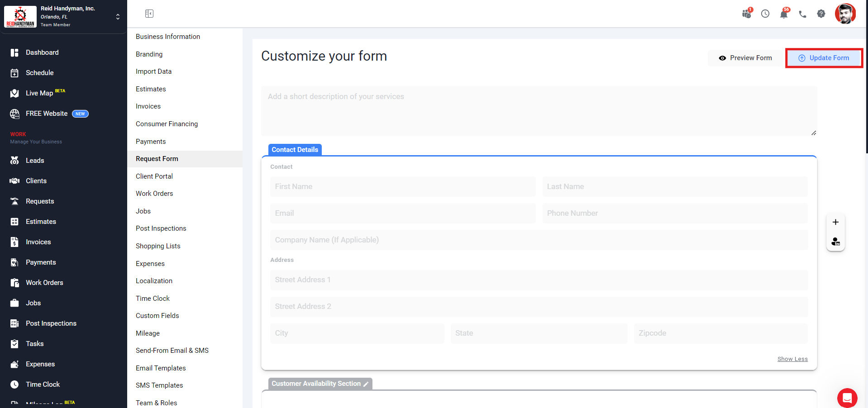
Task: Open the team gift icon in header
Action: coord(747,14)
